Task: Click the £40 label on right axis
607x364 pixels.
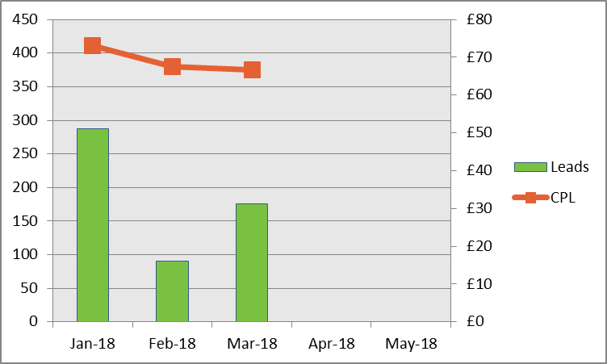Action: click(x=476, y=170)
